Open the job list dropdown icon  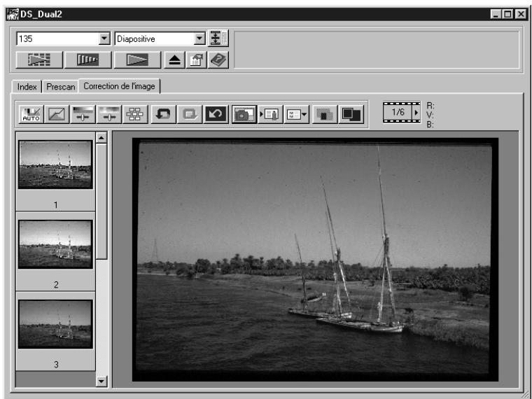click(297, 114)
